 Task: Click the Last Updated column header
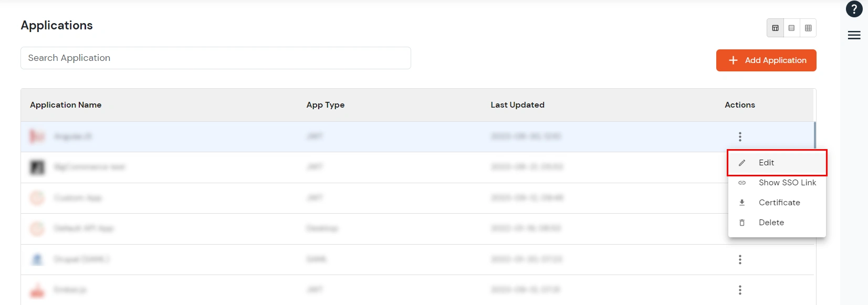tap(517, 105)
